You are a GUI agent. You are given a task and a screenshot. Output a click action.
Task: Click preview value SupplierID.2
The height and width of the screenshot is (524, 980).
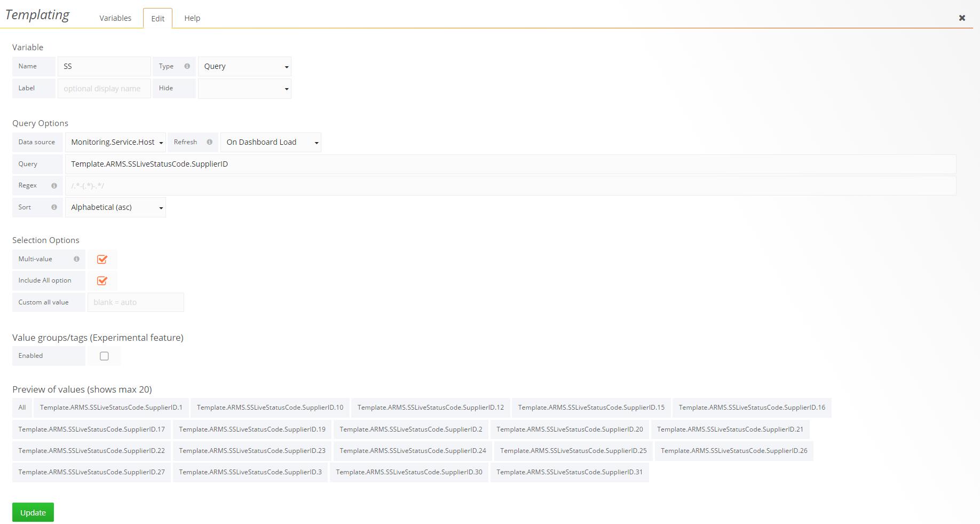pyautogui.click(x=411, y=429)
